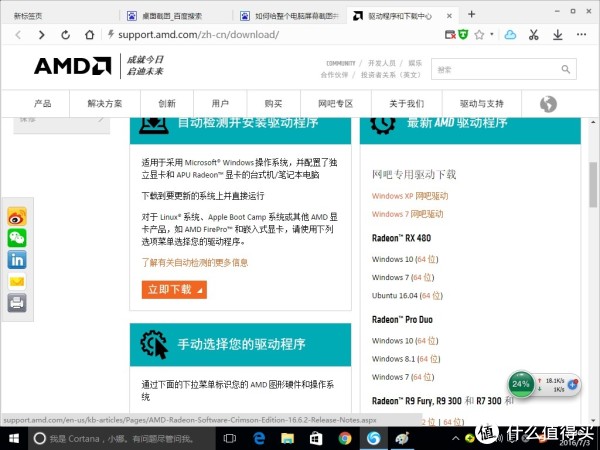
Task: Click the search magnifier icon
Action: point(565,69)
